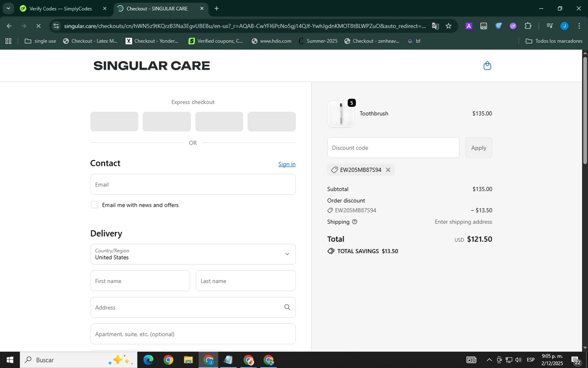Open the clock and date in taskbar

click(552, 360)
